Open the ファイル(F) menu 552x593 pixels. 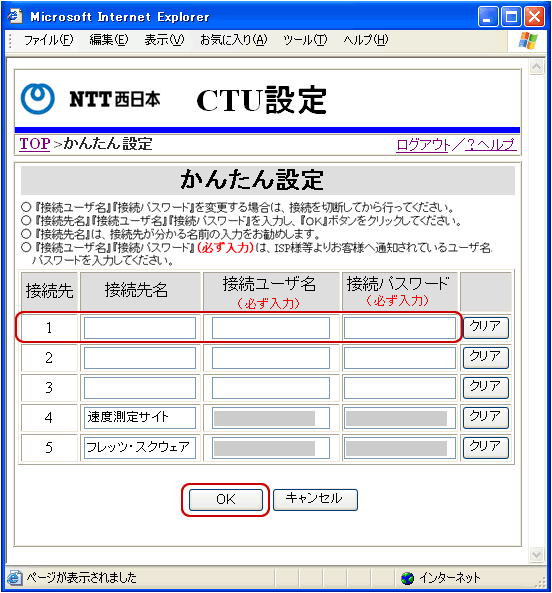(48, 40)
